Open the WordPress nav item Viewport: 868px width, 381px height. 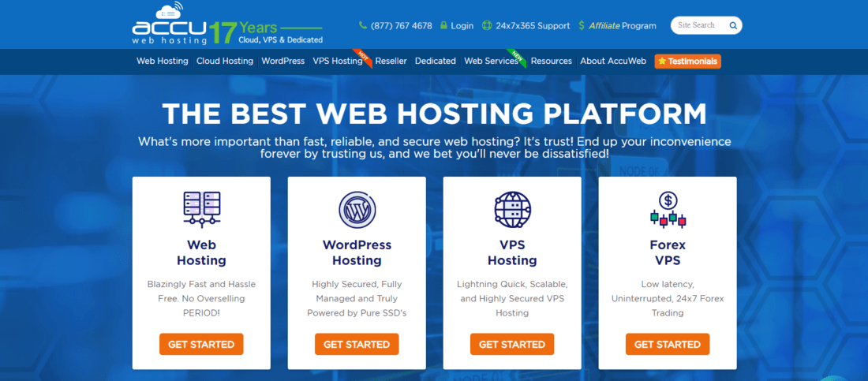(282, 61)
